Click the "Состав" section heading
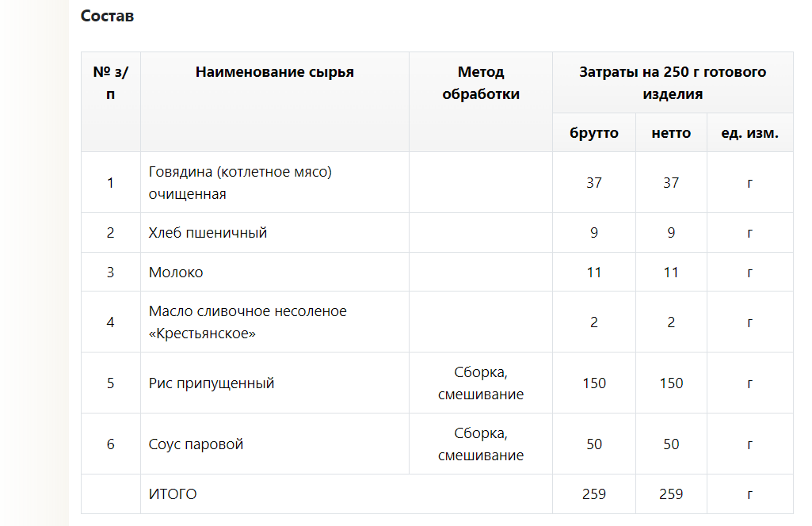This screenshot has height=526, width=812. coord(107,16)
